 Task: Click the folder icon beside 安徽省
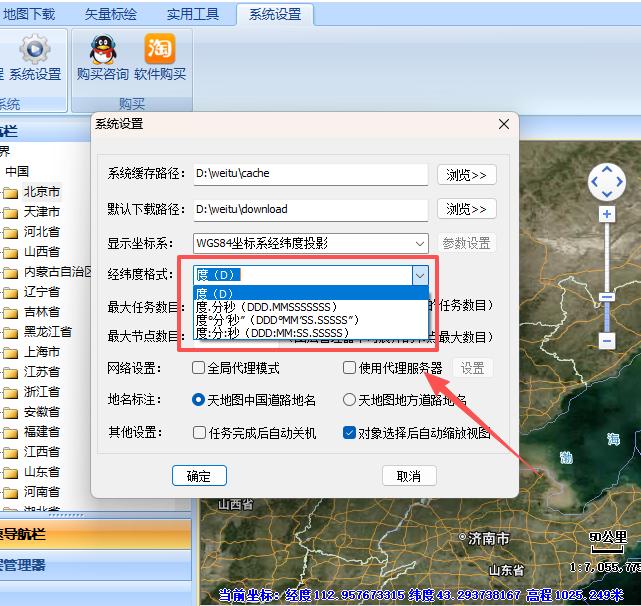(10, 413)
